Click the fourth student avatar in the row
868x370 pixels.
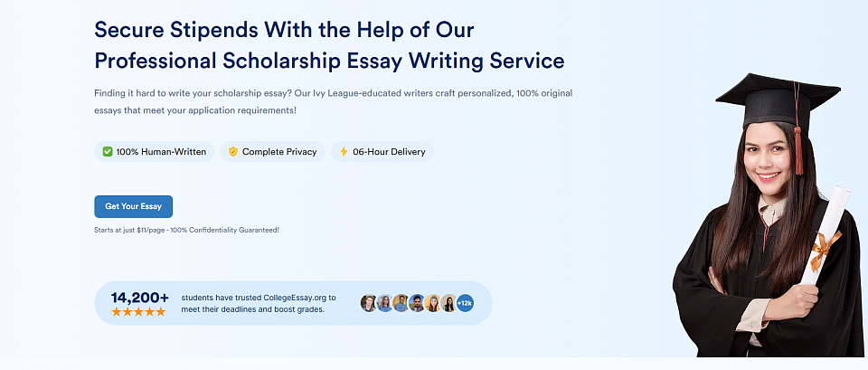417,303
